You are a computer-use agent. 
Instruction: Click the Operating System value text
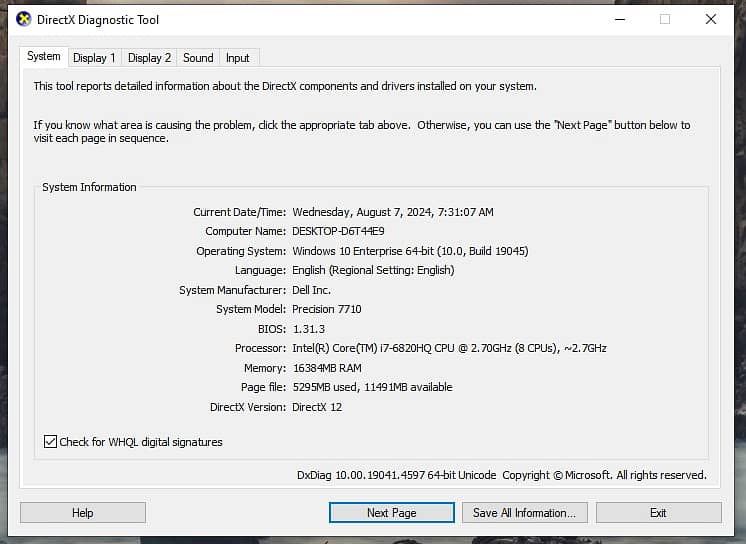pos(410,251)
